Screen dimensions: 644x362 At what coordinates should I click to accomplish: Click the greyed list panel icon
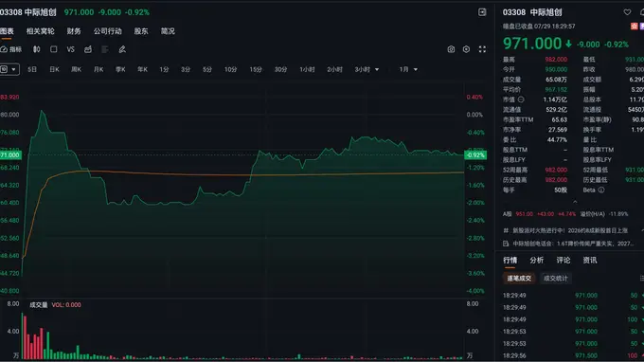pos(105,49)
